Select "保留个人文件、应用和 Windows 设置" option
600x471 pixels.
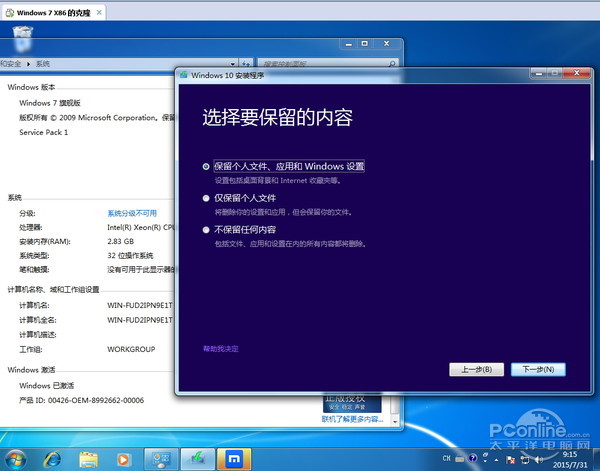click(206, 166)
